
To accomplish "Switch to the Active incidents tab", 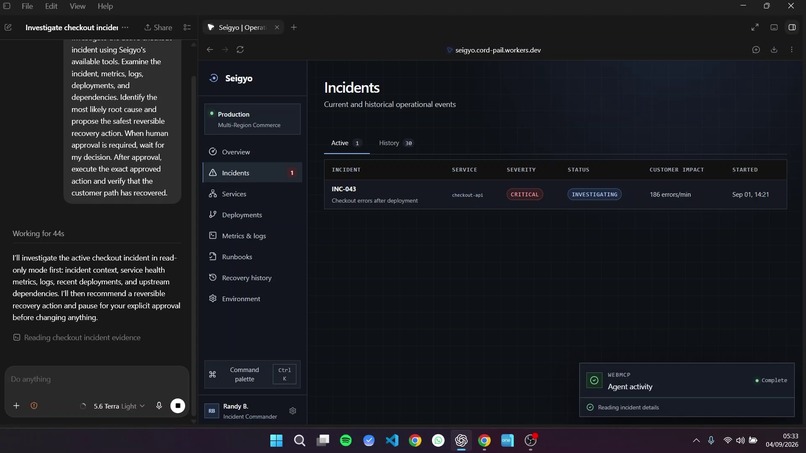I will (346, 143).
